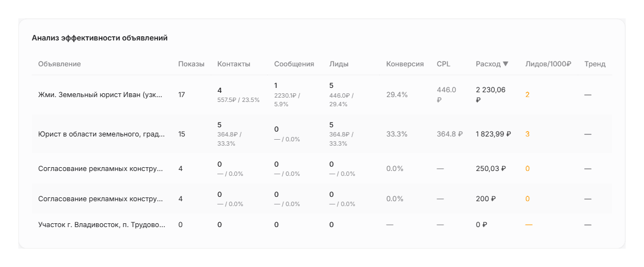Open ad Участок г. Владивосток, п. Трудовое
The image size is (644, 267).
click(x=102, y=225)
